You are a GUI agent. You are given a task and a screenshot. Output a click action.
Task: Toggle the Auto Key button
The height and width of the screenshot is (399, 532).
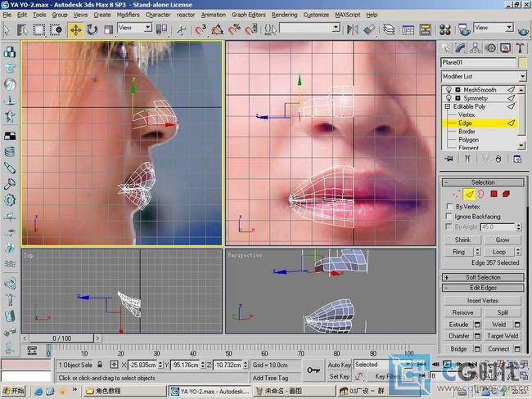[x=339, y=365]
